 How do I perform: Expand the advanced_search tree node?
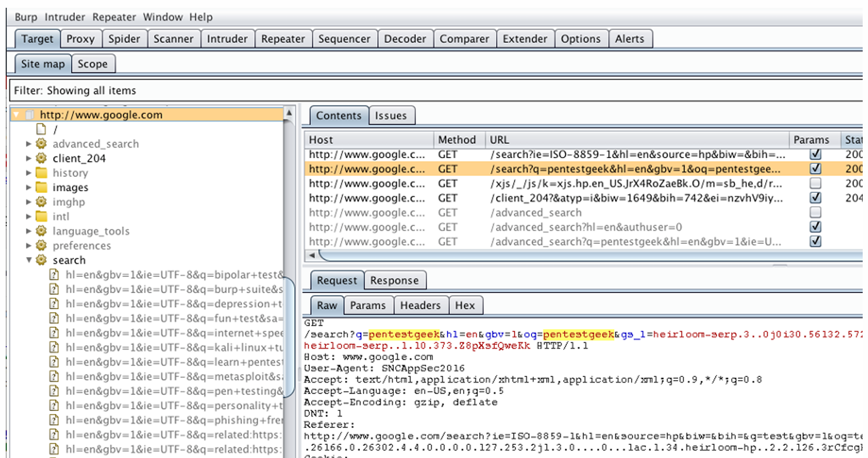click(x=29, y=144)
